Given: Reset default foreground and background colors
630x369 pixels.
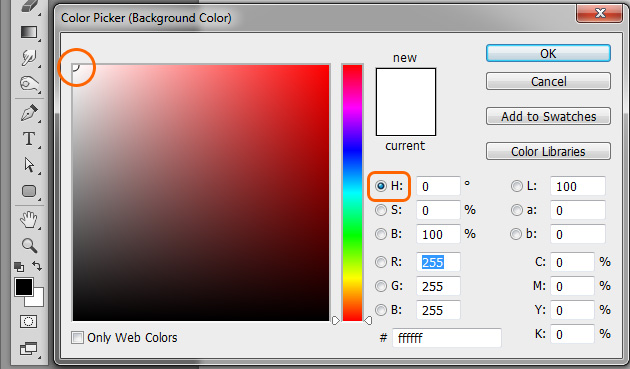Looking at the screenshot, I should 19,266.
